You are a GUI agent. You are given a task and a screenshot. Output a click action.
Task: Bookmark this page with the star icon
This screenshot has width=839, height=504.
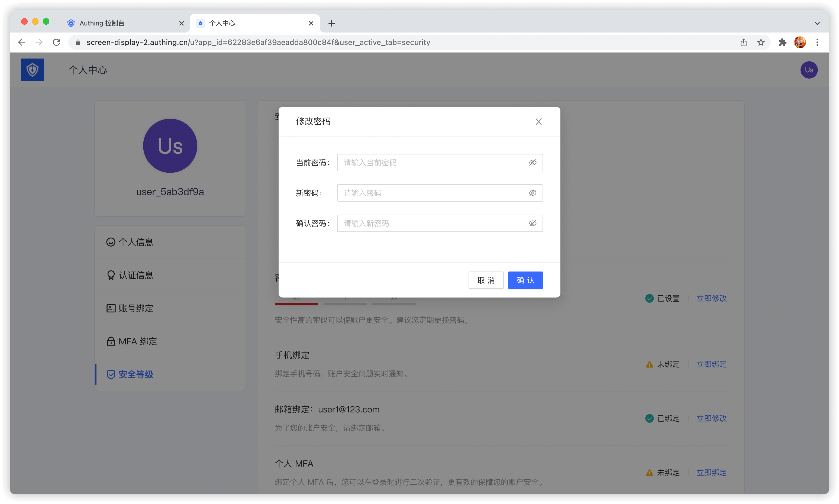pos(761,42)
